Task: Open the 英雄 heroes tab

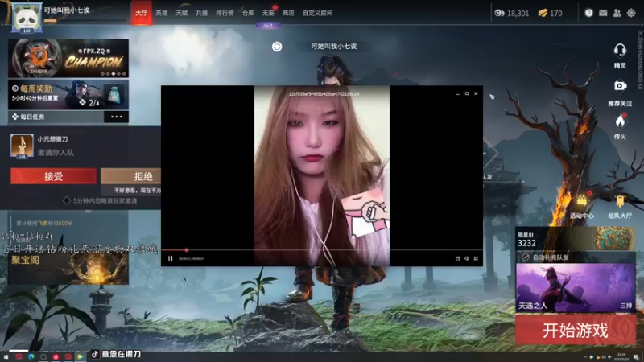Action: (162, 13)
